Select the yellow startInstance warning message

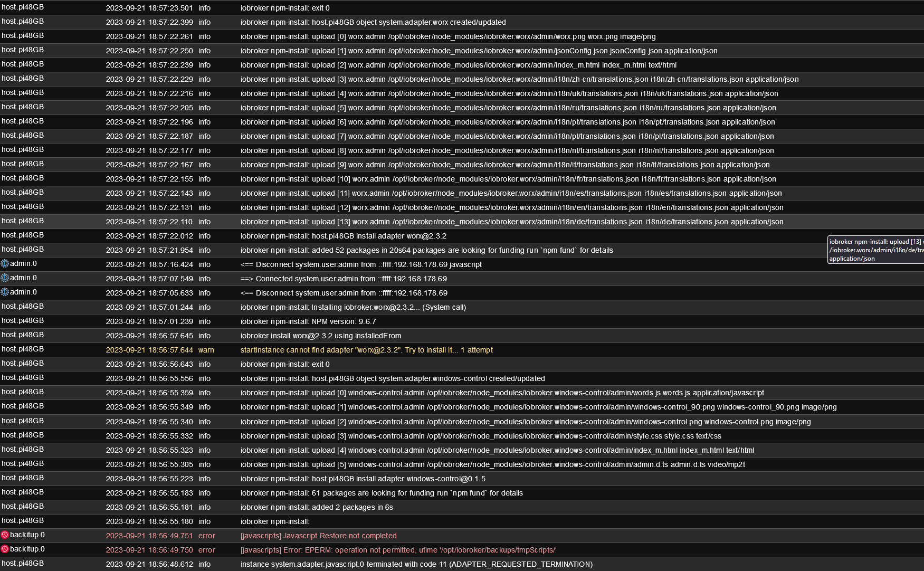point(366,350)
